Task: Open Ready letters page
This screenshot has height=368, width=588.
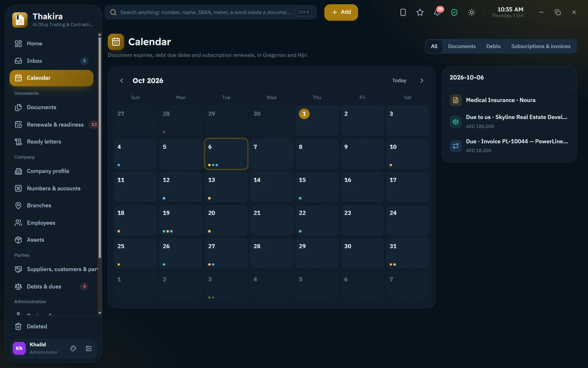Action: [x=51, y=142]
